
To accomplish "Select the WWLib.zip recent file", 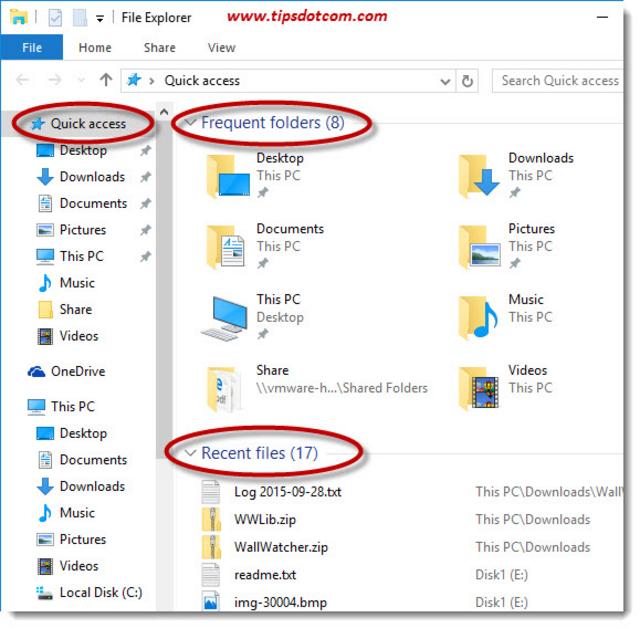I will coord(265,520).
